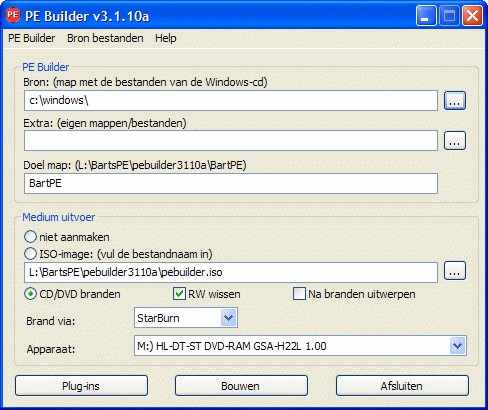This screenshot has width=488, height=410.
Task: Click the PE Builder title bar icon
Action: 13,15
